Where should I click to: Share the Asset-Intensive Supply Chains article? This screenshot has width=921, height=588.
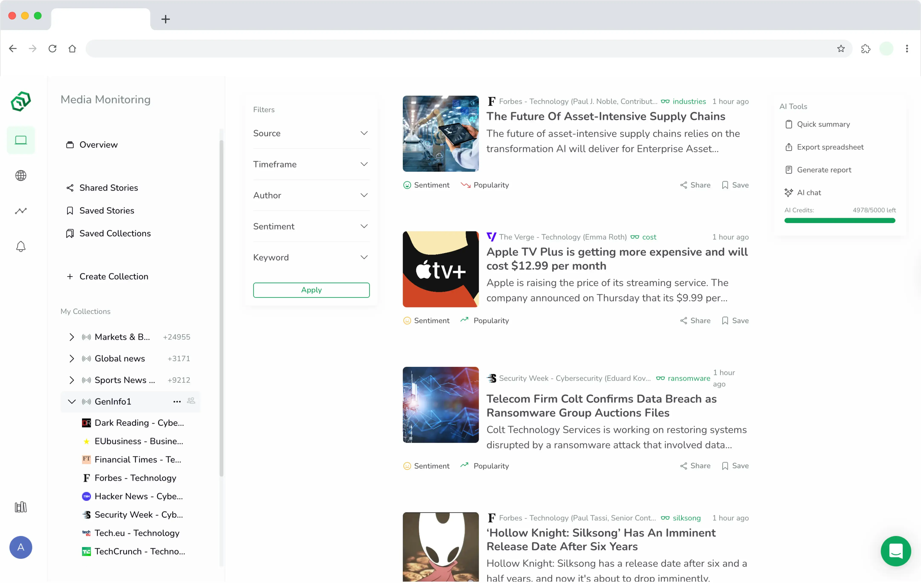click(695, 185)
